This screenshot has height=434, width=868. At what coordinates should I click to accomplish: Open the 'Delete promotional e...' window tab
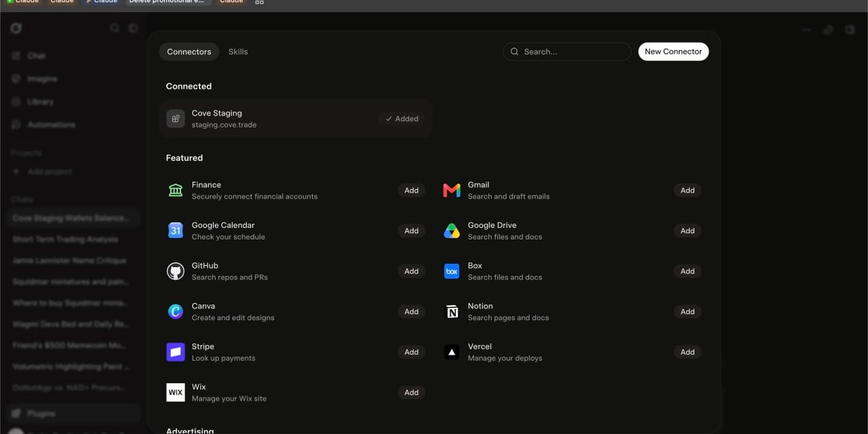167,2
